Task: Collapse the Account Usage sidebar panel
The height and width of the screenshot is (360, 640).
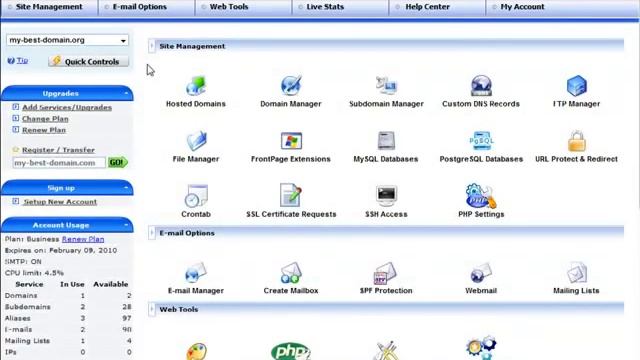Action: (126, 225)
